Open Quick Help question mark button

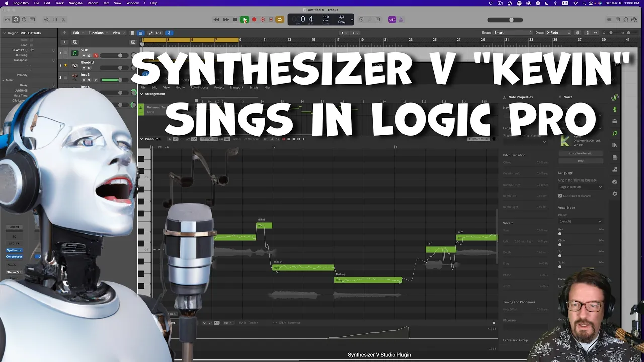[x=24, y=20]
